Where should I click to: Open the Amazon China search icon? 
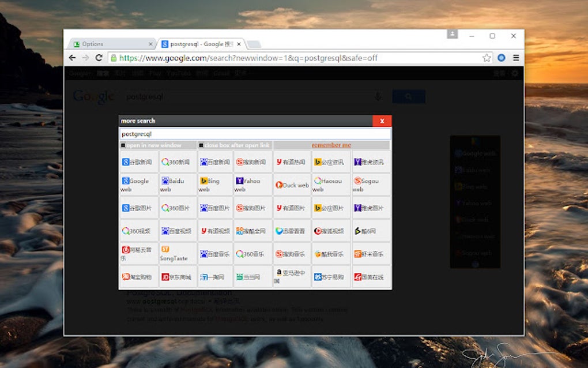pos(292,276)
